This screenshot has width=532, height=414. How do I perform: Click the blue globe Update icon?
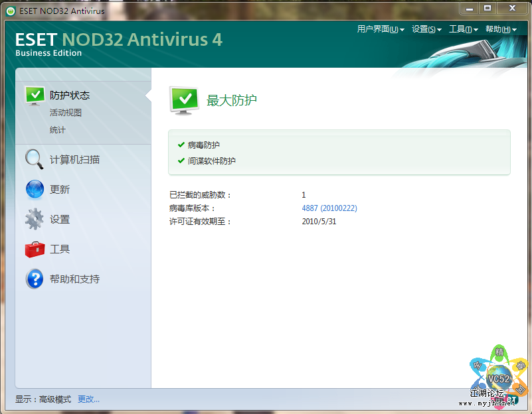pos(35,189)
